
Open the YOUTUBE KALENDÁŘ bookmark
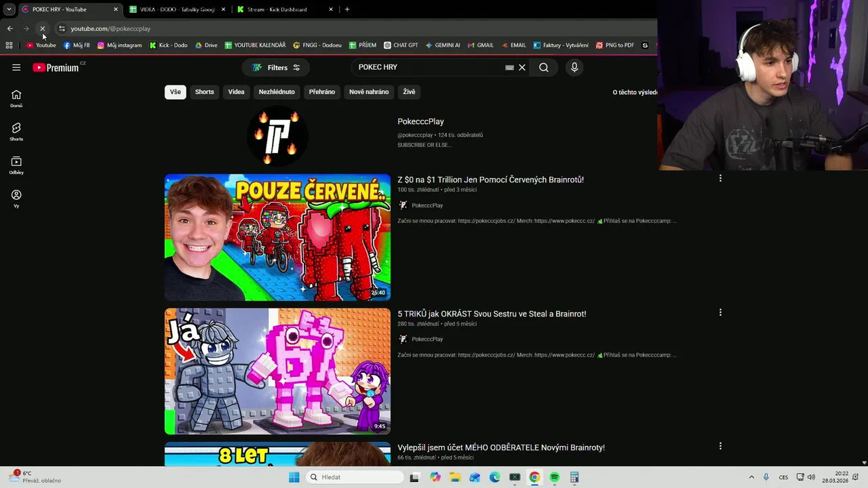click(255, 45)
